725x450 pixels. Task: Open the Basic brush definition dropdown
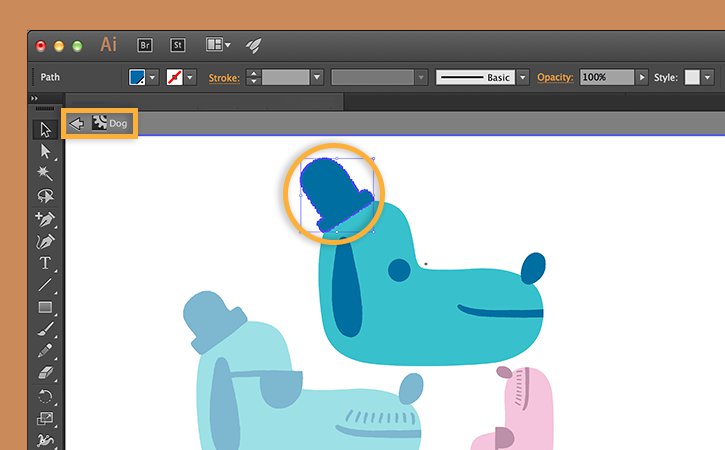coord(522,77)
